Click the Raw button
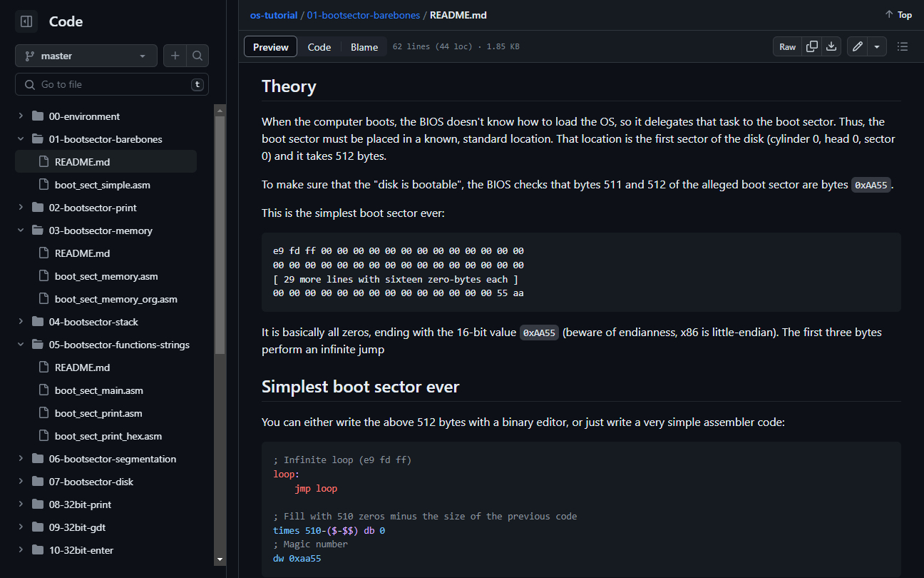The width and height of the screenshot is (924, 578). click(x=787, y=46)
